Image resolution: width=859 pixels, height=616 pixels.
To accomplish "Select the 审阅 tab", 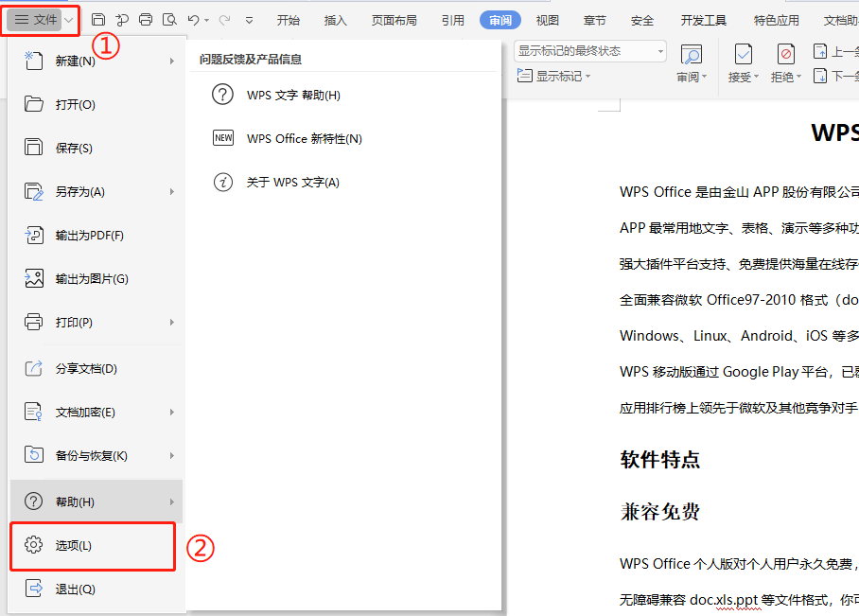I will (500, 20).
